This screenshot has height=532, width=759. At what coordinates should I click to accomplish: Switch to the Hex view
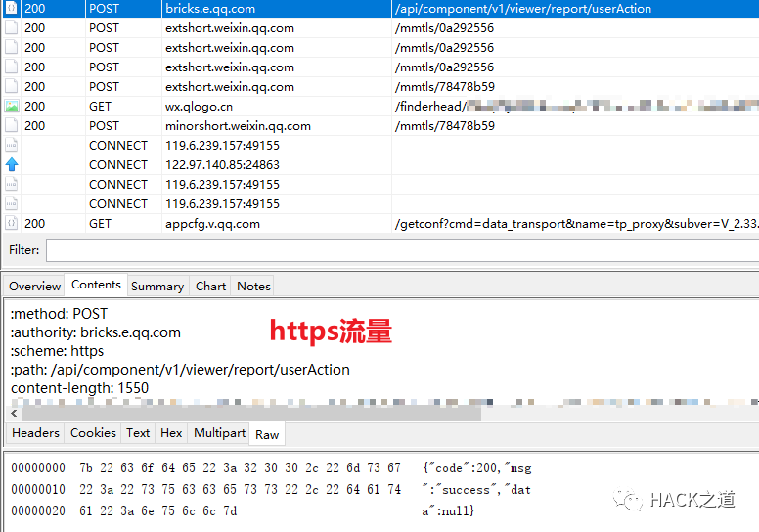click(171, 433)
